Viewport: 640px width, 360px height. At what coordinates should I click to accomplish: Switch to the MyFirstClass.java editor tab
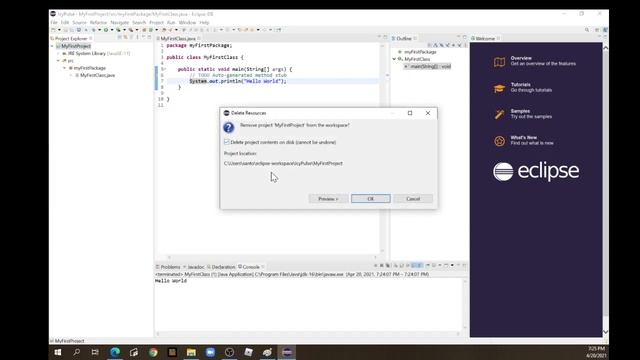(178, 38)
